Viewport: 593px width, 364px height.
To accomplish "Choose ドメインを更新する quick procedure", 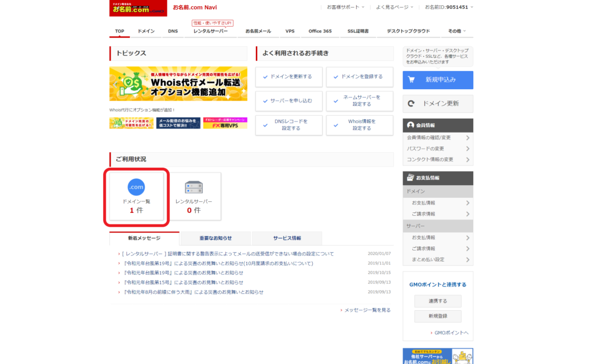I will pyautogui.click(x=288, y=77).
